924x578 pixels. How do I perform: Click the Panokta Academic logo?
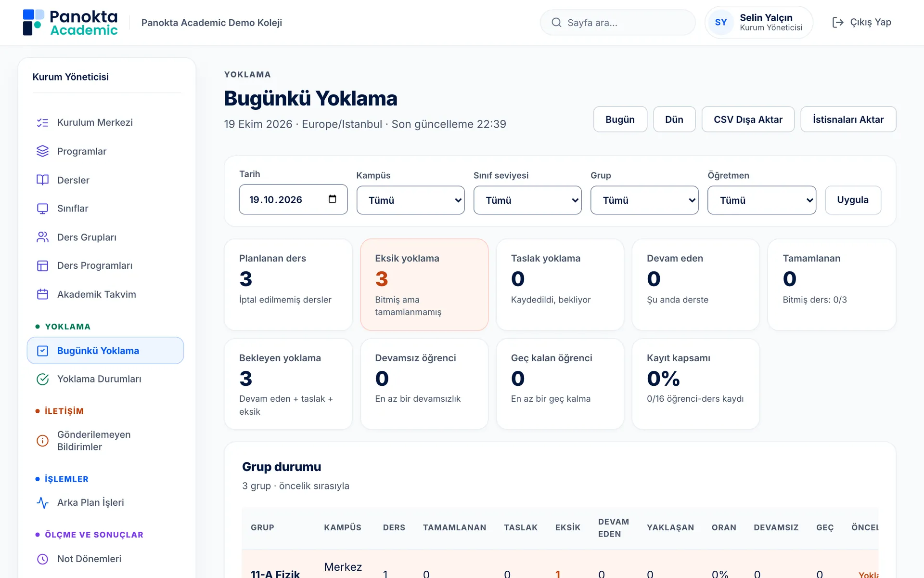click(x=70, y=23)
